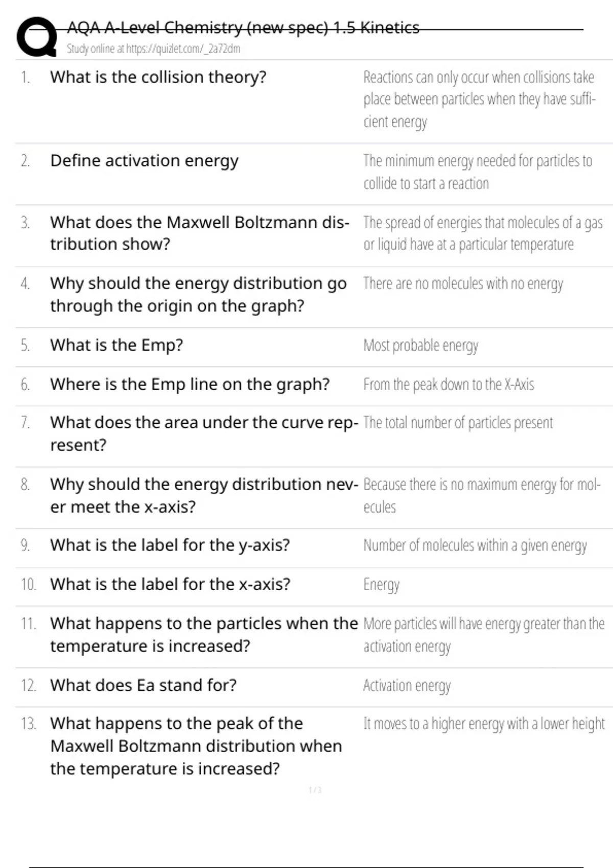Select "Number of molecules within a given energy"

point(475,546)
